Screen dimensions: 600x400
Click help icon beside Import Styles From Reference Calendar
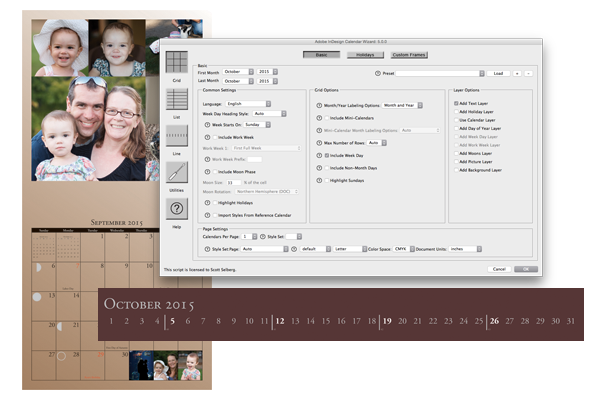pyautogui.click(x=207, y=215)
